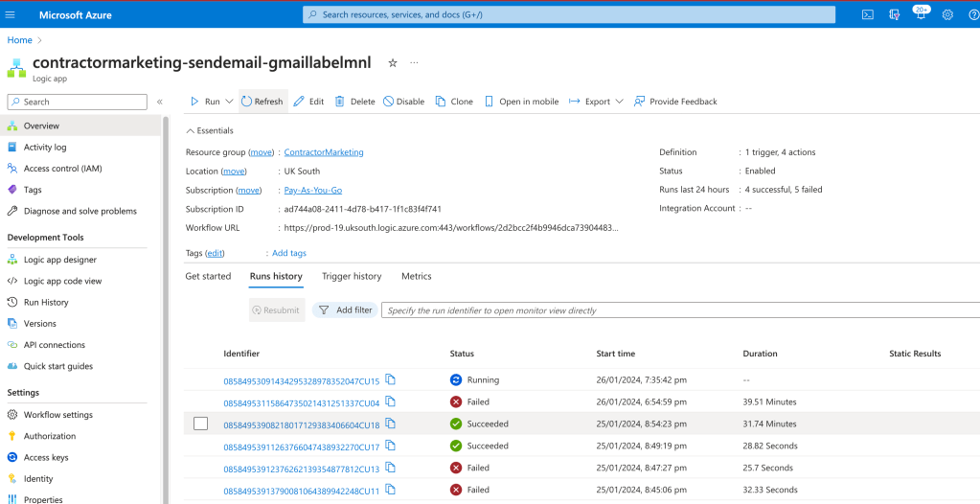
Task: Open Cloud Shell from the top bar
Action: coord(868,14)
